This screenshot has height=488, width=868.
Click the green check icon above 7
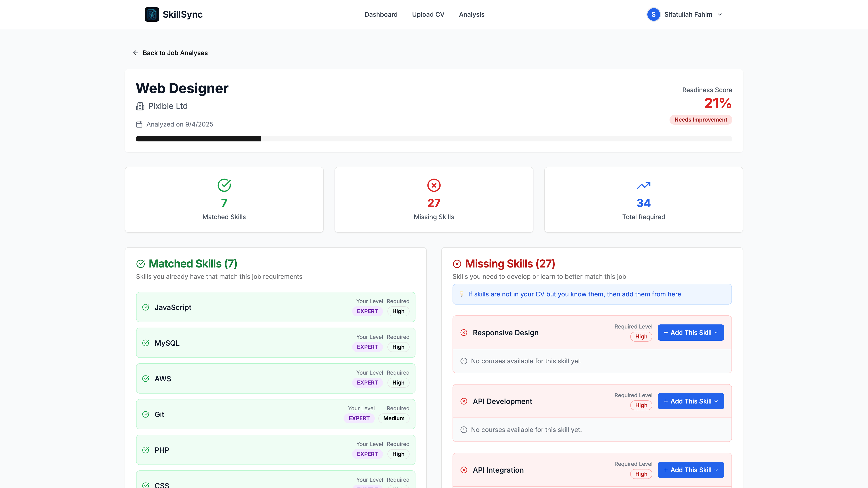point(224,185)
